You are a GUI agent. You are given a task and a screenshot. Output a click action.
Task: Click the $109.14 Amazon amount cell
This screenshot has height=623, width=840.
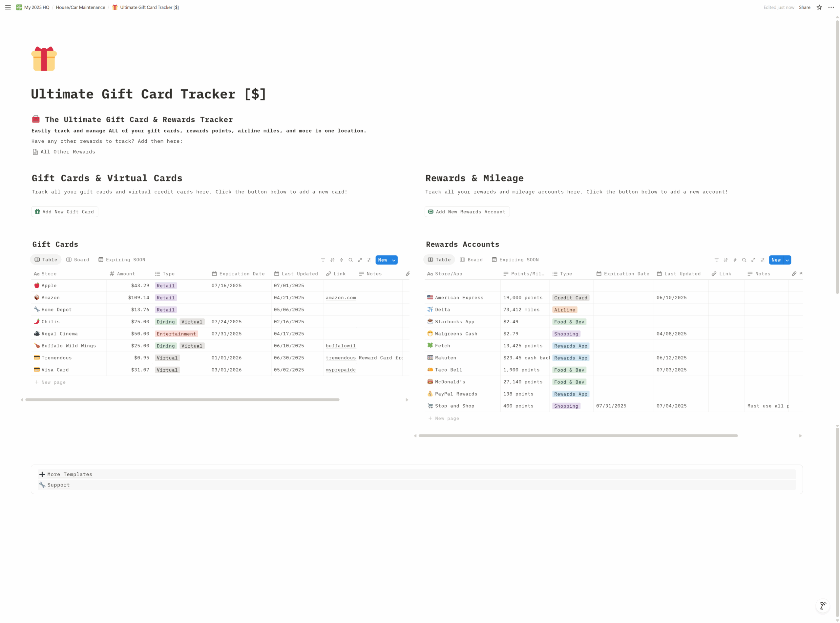129,297
